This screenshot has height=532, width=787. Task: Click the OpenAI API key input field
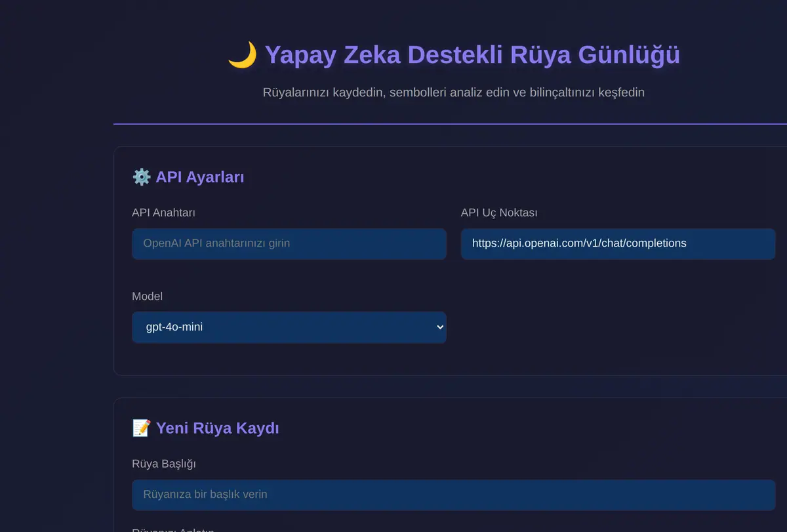(289, 243)
